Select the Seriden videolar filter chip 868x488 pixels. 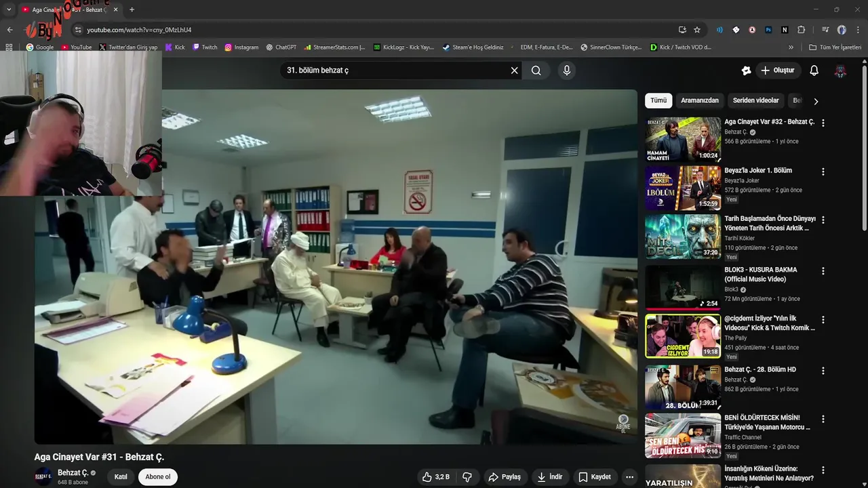coord(755,100)
